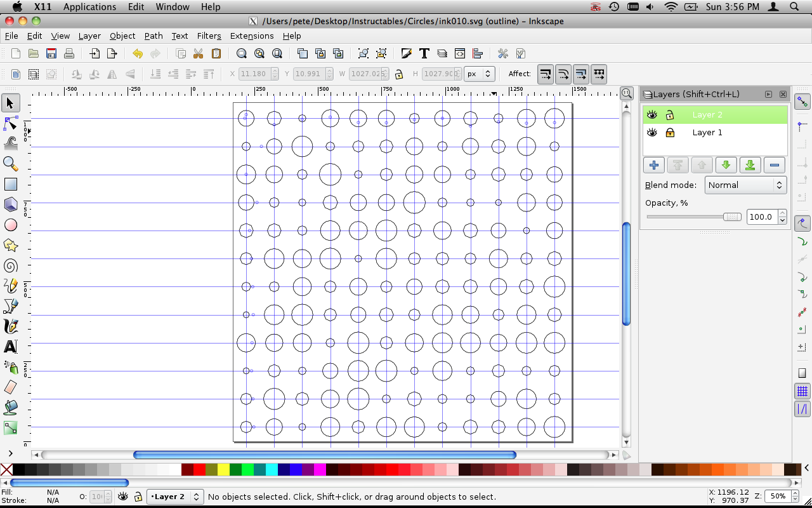Viewport: 812px width, 508px height.
Task: Select the Node edit tool
Action: point(10,123)
